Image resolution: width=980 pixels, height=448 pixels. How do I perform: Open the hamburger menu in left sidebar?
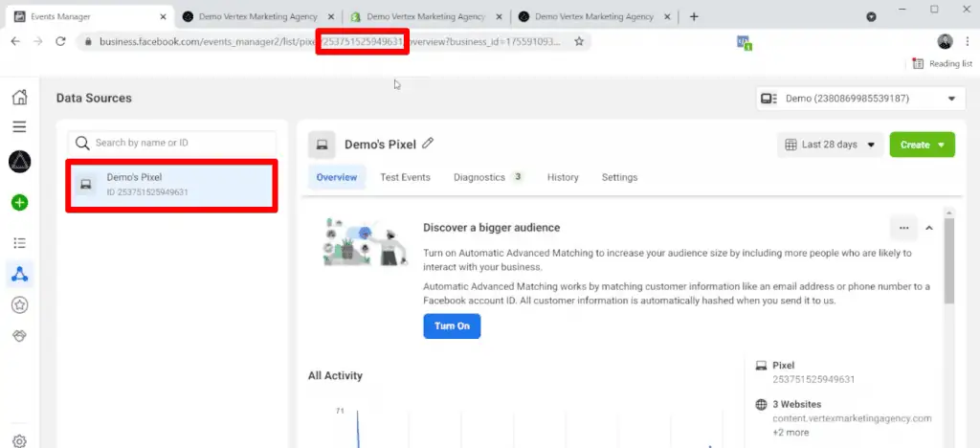pos(19,127)
